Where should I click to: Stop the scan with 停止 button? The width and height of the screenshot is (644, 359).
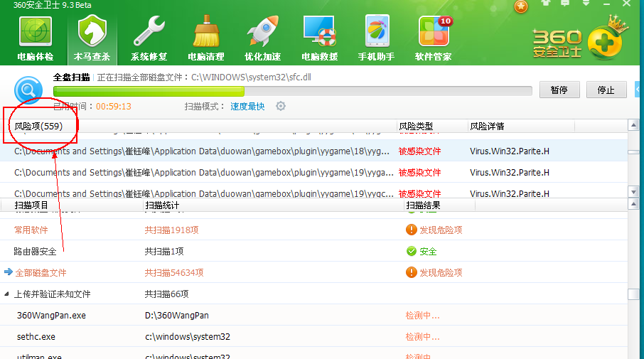(606, 90)
